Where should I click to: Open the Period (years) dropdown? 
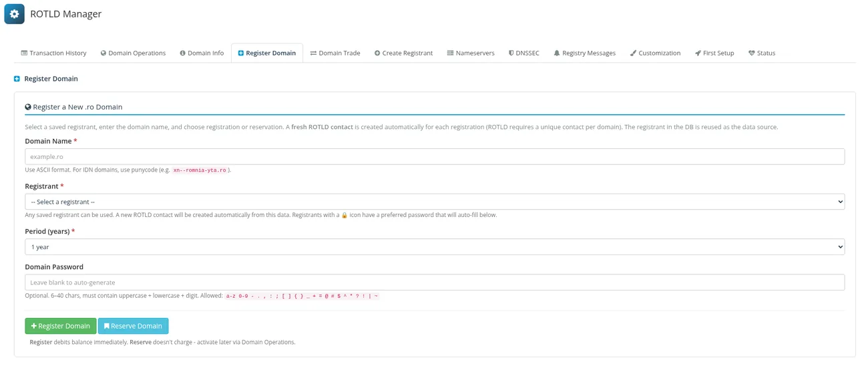(435, 247)
